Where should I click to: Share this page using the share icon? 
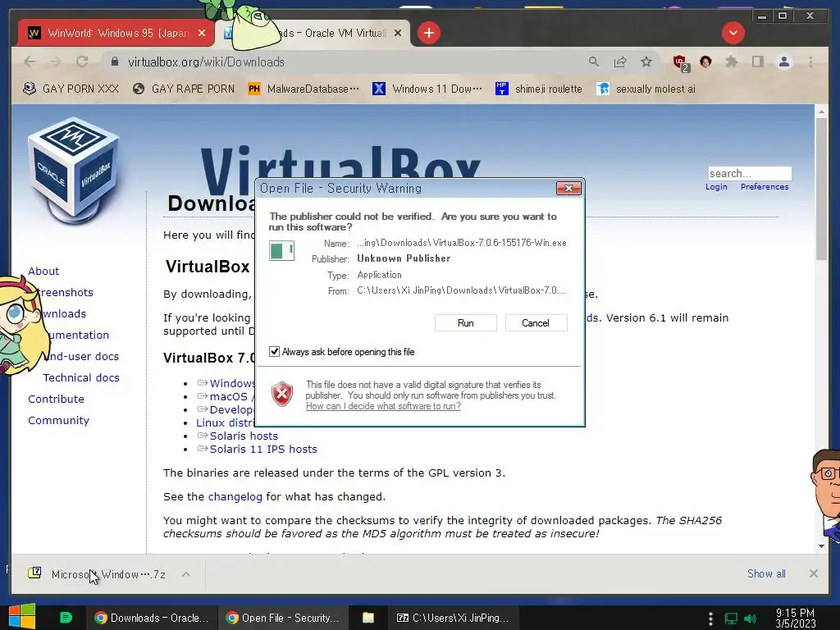pos(620,62)
